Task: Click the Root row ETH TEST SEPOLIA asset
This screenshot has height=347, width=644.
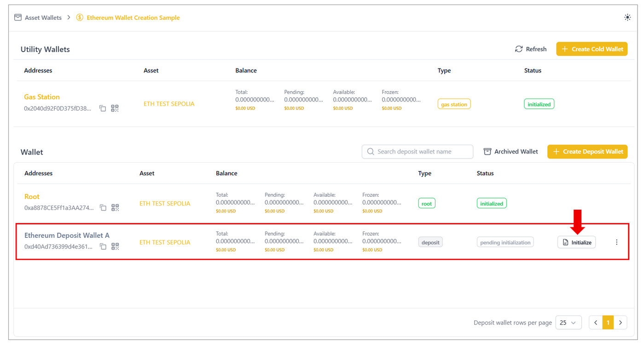Action: coord(165,203)
